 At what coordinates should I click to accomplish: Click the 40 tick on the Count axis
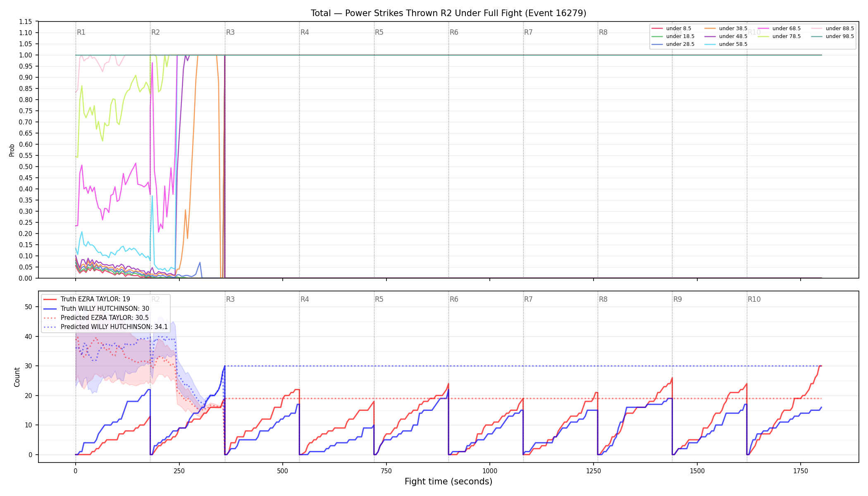29,336
